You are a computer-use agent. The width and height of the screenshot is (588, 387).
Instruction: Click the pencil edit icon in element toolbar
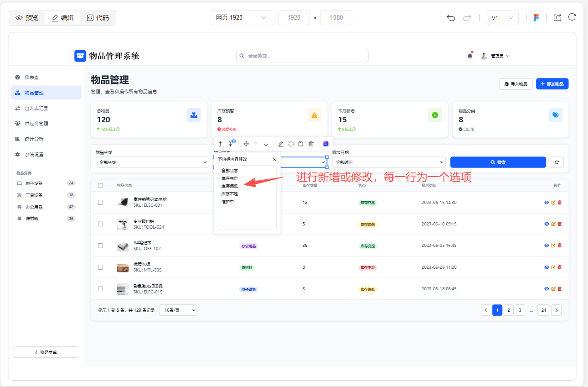coord(281,144)
